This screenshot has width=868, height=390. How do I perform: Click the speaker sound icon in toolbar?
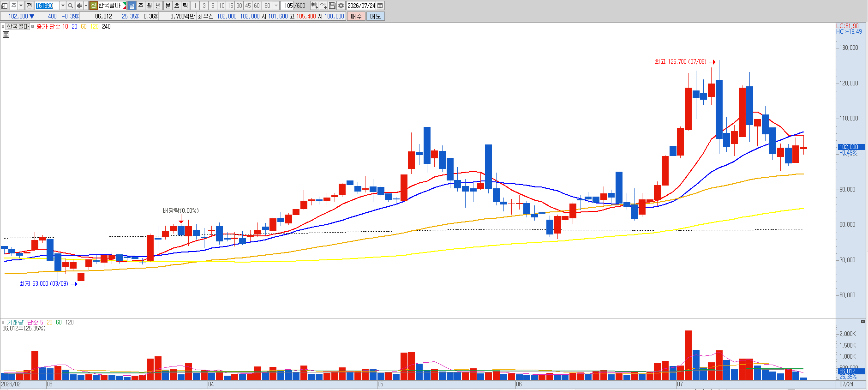coord(79,6)
